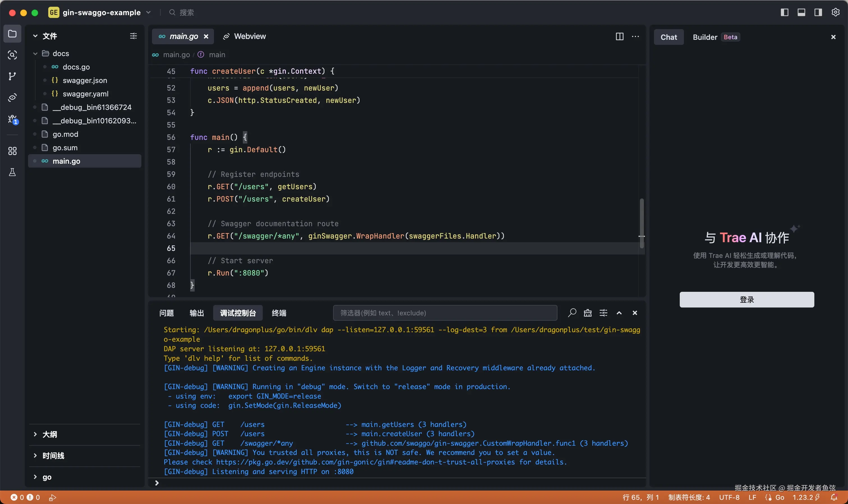Viewport: 848px width, 504px height.
Task: Click the notification bell in status bar
Action: tap(834, 497)
